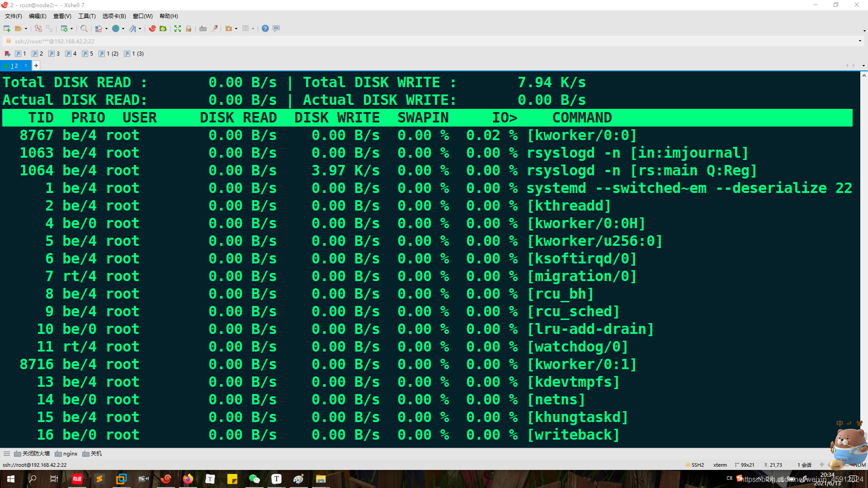Click the 关闭防火墙 quick command button
868x488 pixels.
point(32,454)
